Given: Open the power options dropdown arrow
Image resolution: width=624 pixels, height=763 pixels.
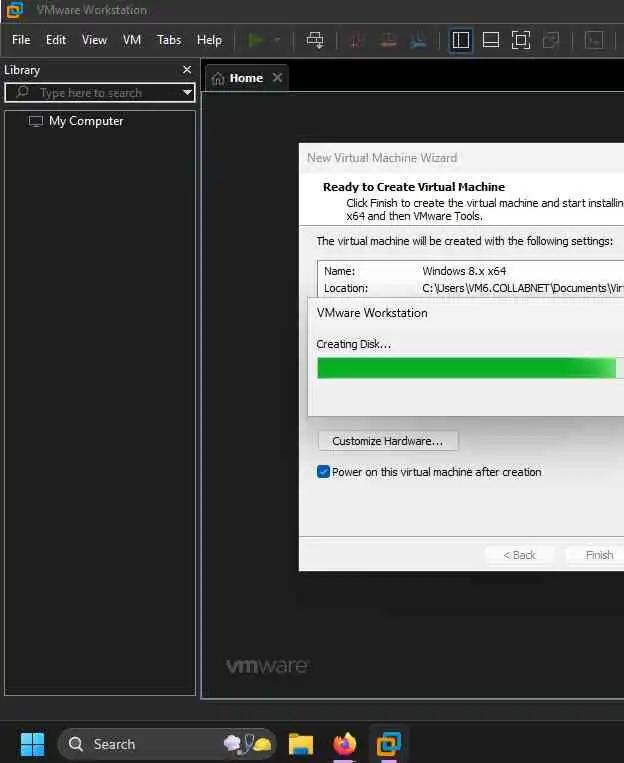Looking at the screenshot, I should [277, 40].
